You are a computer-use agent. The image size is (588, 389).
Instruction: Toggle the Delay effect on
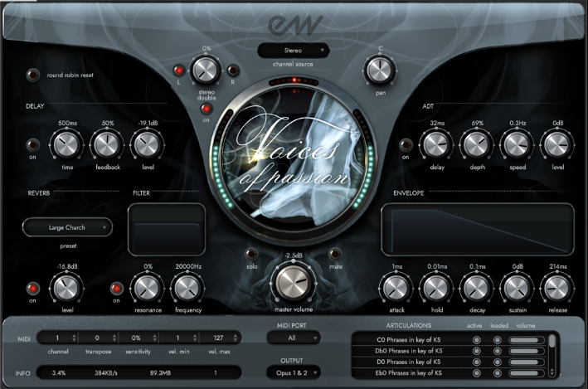point(33,145)
